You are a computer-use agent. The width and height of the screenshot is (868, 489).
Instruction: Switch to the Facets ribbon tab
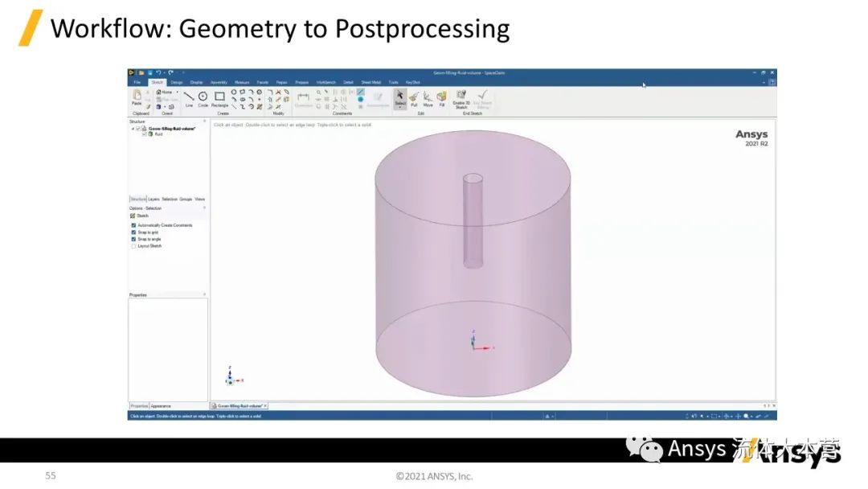coord(262,82)
